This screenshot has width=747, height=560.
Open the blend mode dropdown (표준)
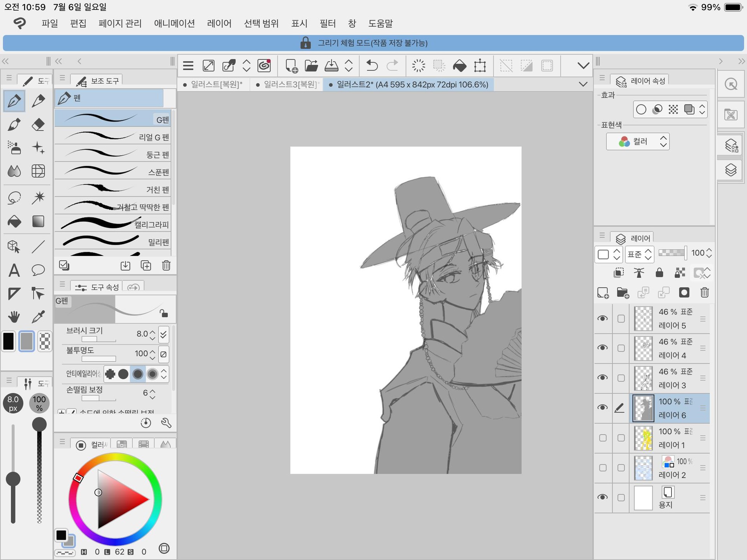639,254
